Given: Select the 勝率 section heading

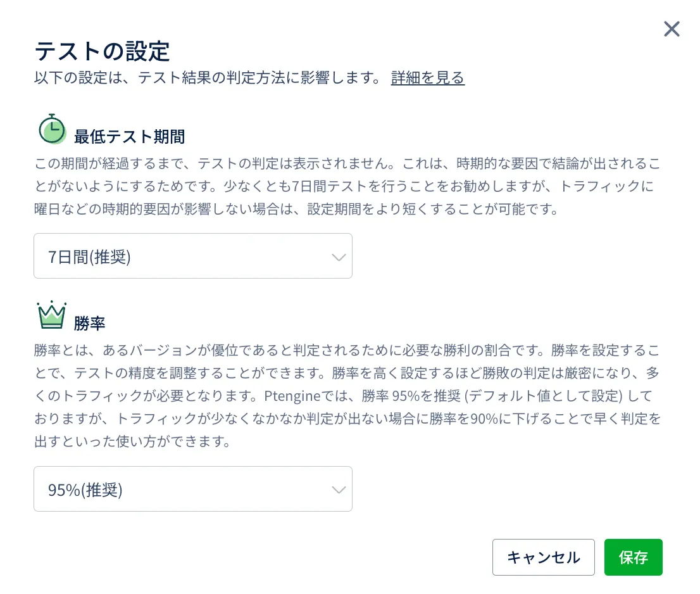Looking at the screenshot, I should 89,323.
